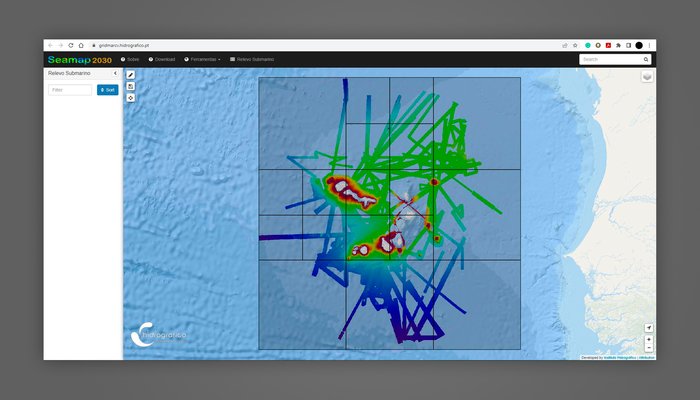Click into the Filter text field
This screenshot has width=700, height=400.
pyautogui.click(x=70, y=90)
